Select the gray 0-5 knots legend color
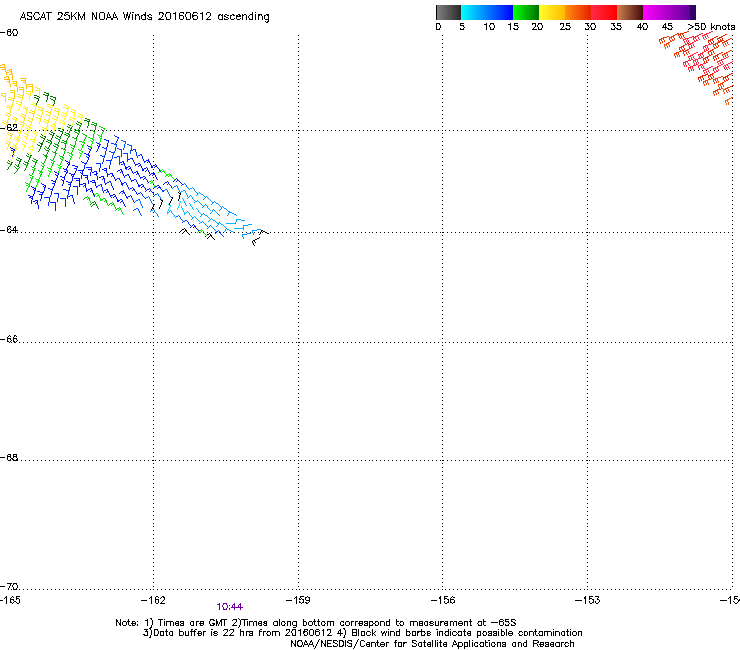 point(448,12)
